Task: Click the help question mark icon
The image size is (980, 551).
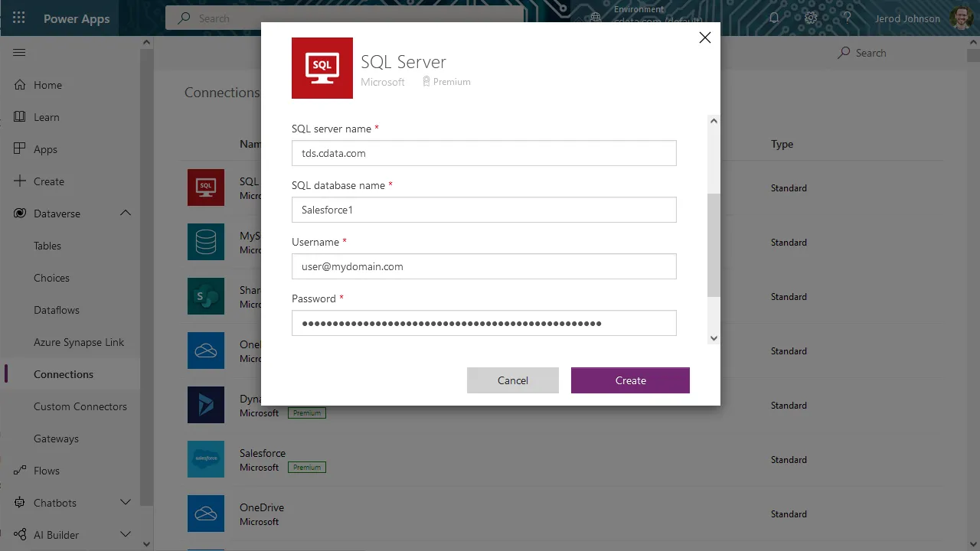Action: coord(847,18)
